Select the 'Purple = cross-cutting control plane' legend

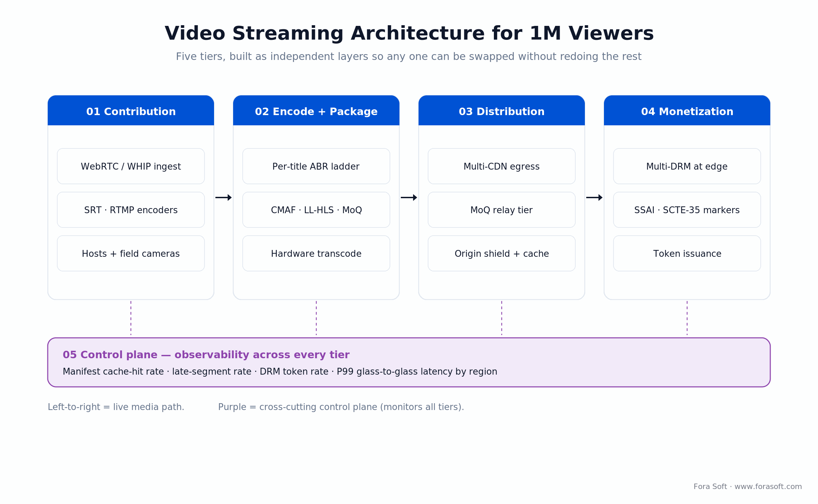pyautogui.click(x=341, y=407)
